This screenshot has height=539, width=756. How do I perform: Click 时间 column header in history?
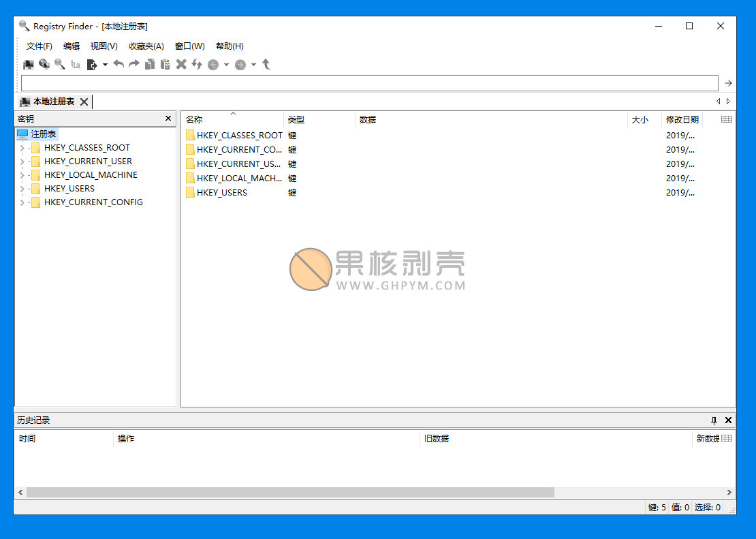click(64, 439)
